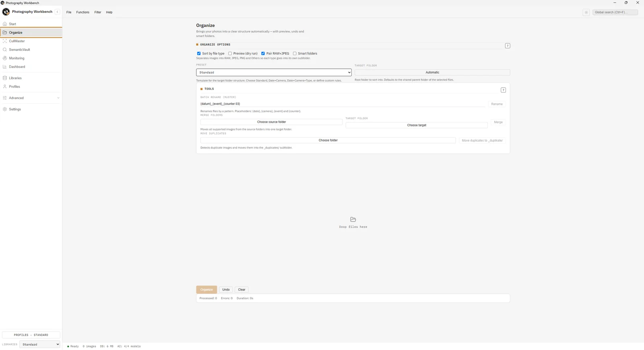Open the Preset dropdown showing Standard

pyautogui.click(x=274, y=72)
